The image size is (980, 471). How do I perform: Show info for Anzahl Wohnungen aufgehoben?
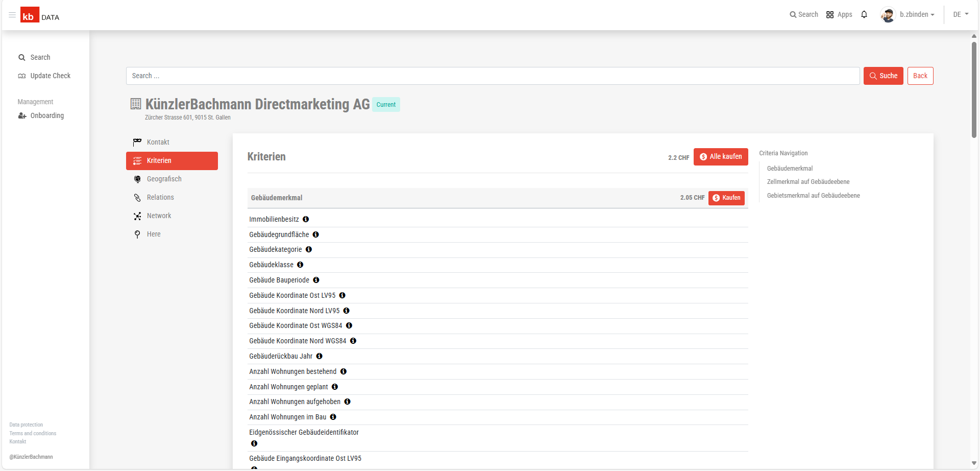pos(348,402)
